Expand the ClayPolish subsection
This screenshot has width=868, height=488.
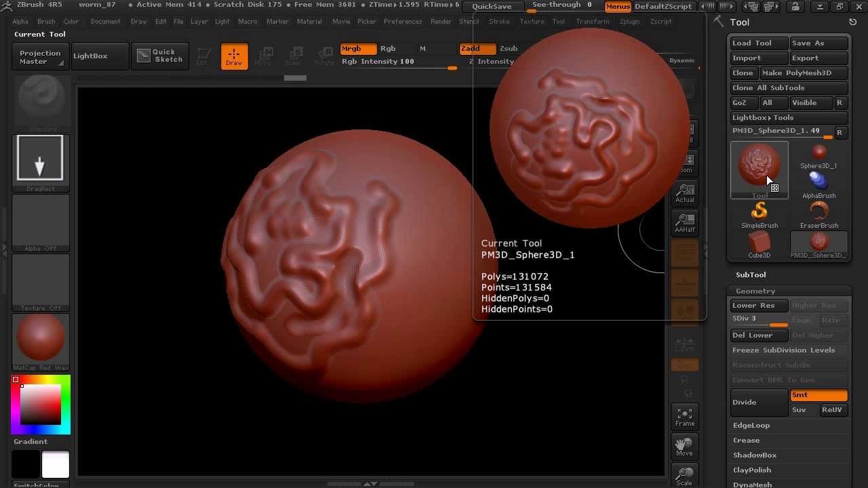pyautogui.click(x=752, y=470)
